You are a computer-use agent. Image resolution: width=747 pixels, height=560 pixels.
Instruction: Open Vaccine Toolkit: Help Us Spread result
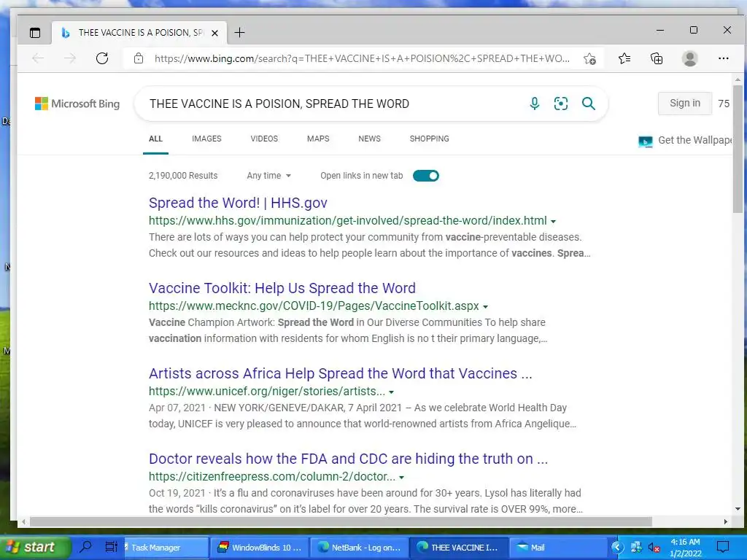(282, 288)
